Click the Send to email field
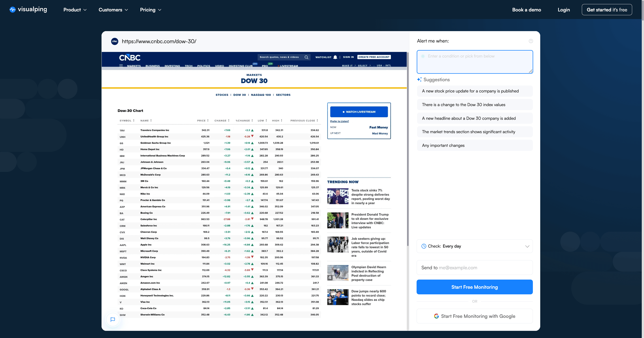The width and height of the screenshot is (644, 338). (x=475, y=268)
